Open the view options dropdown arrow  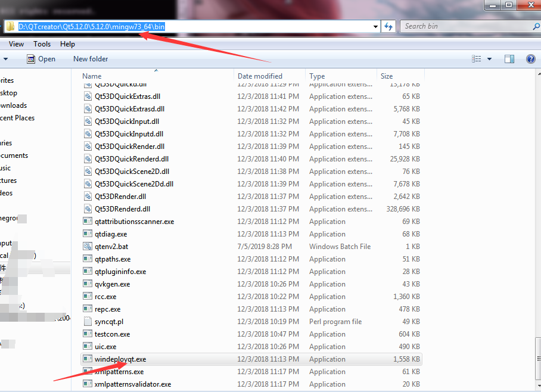pos(489,59)
